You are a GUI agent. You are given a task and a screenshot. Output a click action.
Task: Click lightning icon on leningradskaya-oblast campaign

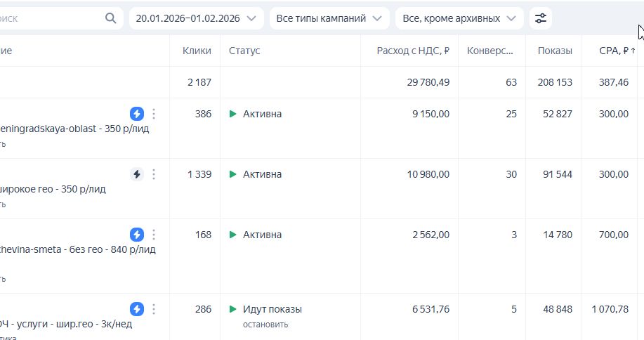point(137,114)
